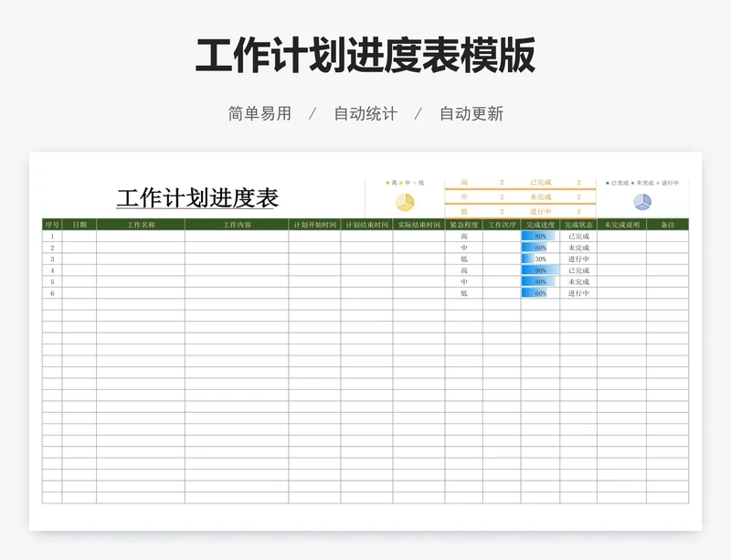Screen dimensions: 731x560
Task: Select row 3 urgency cell 低
Action: click(x=464, y=259)
